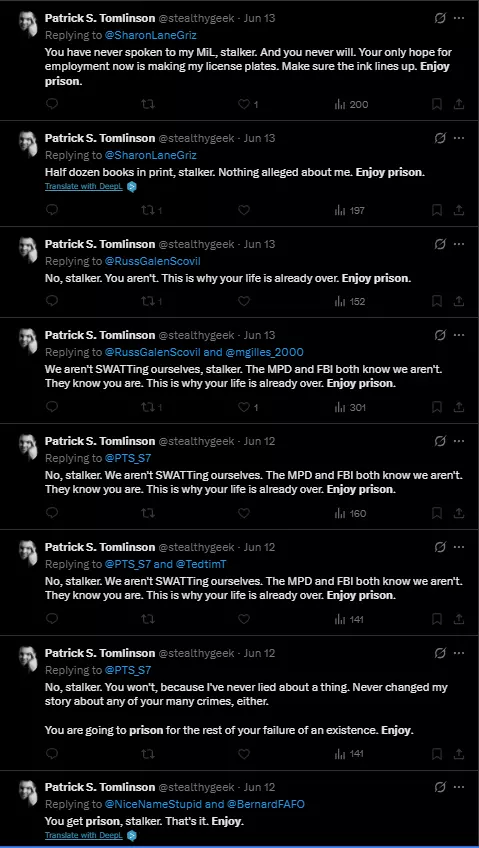
Task: Bookmark the 'Half dozen books in print' tweet
Action: click(x=437, y=210)
